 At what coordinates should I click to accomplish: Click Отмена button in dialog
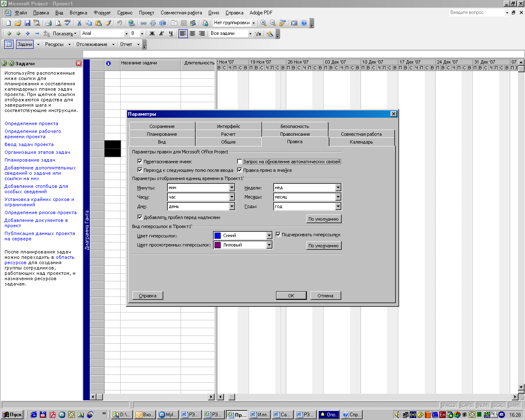tap(325, 295)
